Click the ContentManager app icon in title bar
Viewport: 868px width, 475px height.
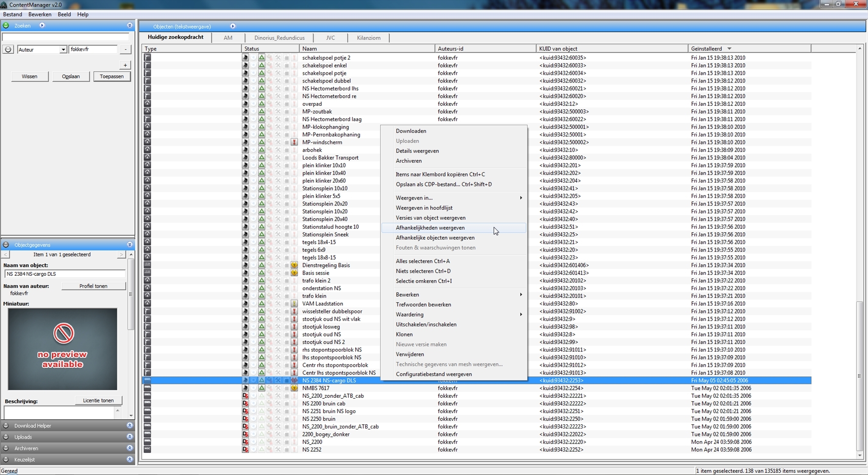[4, 5]
